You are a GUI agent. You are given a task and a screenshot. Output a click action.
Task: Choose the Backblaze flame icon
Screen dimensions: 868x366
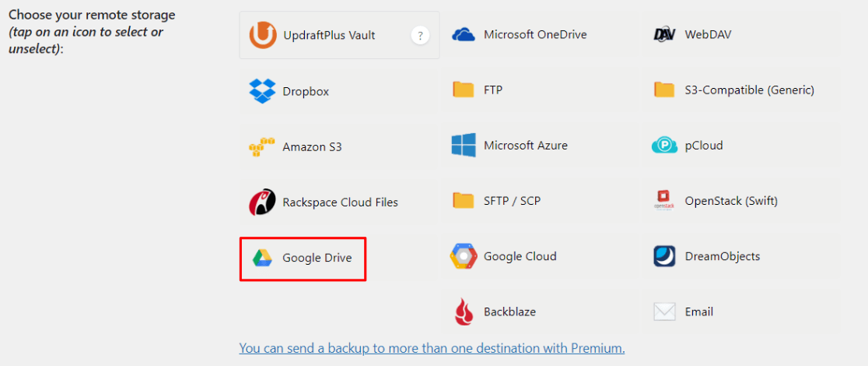click(464, 311)
